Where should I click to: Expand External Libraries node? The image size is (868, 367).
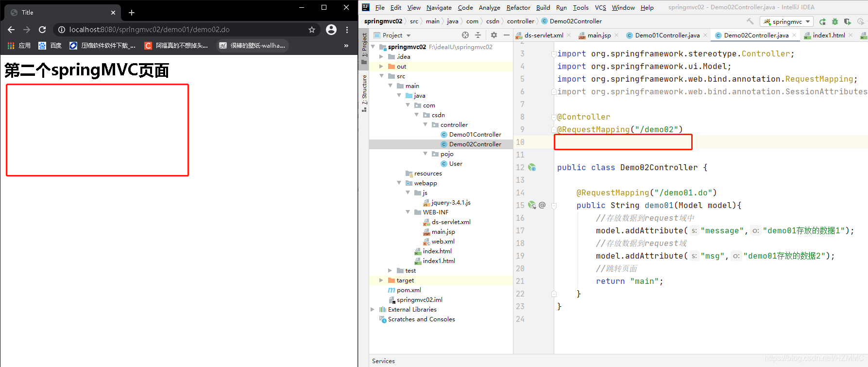pos(373,309)
